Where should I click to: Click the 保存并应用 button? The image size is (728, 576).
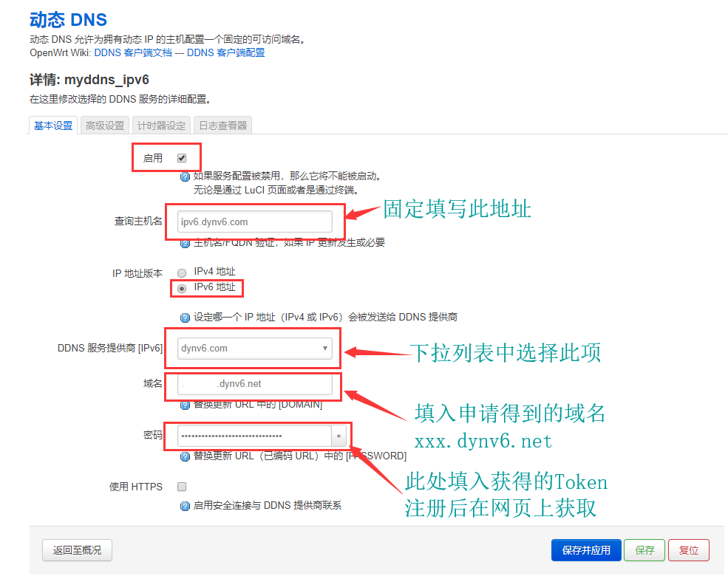pyautogui.click(x=585, y=550)
